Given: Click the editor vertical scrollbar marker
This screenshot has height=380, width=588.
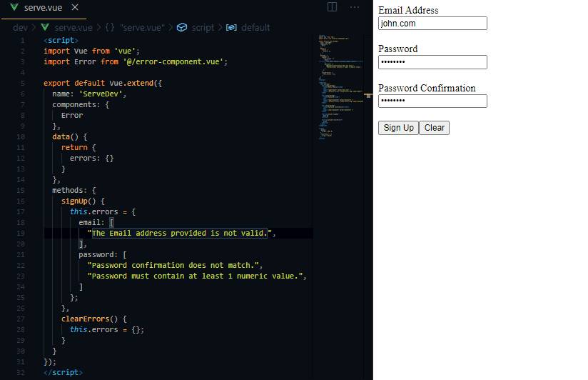Looking at the screenshot, I should pos(368,96).
